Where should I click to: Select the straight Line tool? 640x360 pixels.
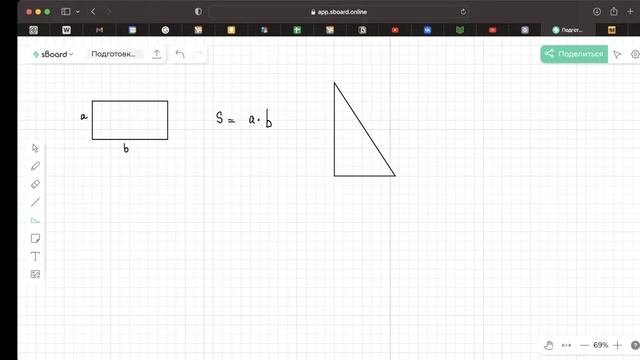[35, 202]
